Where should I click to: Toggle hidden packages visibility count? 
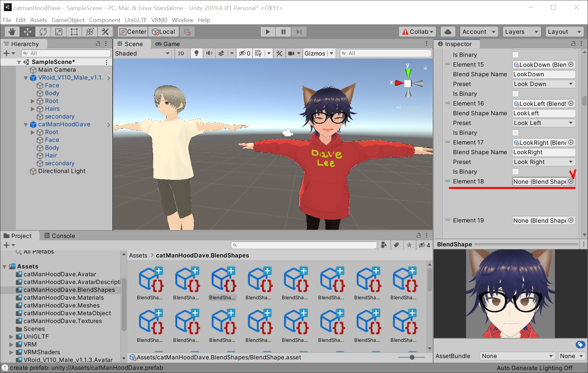424,245
